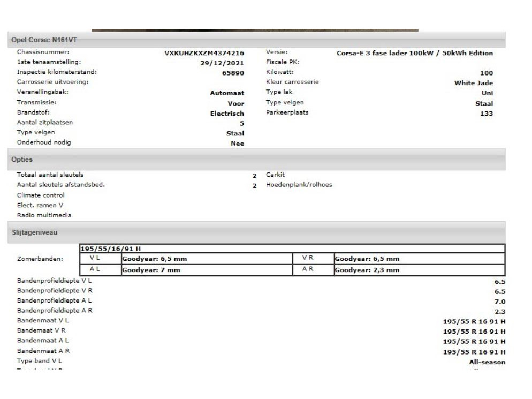Viewport: 532px width, 399px height.
Task: Click the 'Opties' section header
Action: (x=256, y=160)
